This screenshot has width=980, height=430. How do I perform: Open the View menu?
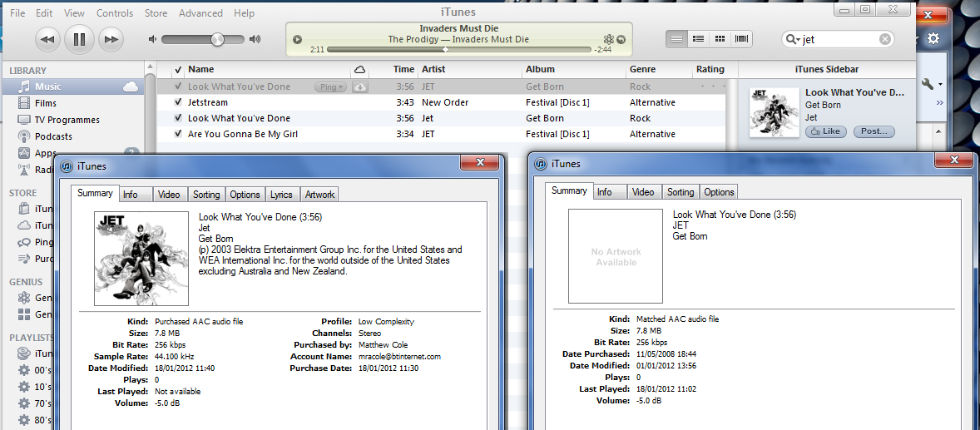pyautogui.click(x=74, y=12)
